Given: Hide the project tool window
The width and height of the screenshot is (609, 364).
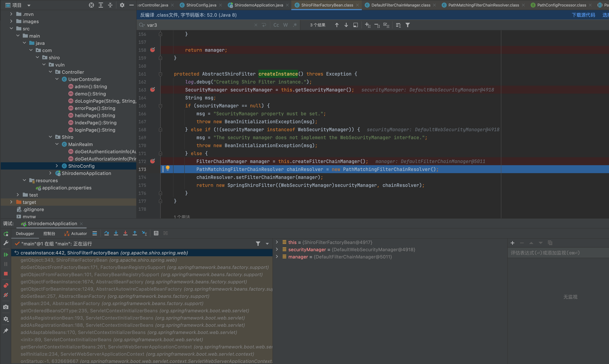Looking at the screenshot, I should point(131,5).
